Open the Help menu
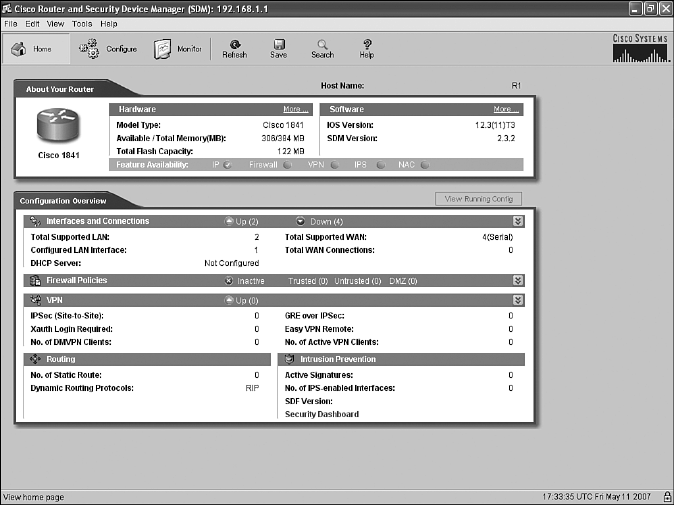This screenshot has height=505, width=674. (109, 24)
